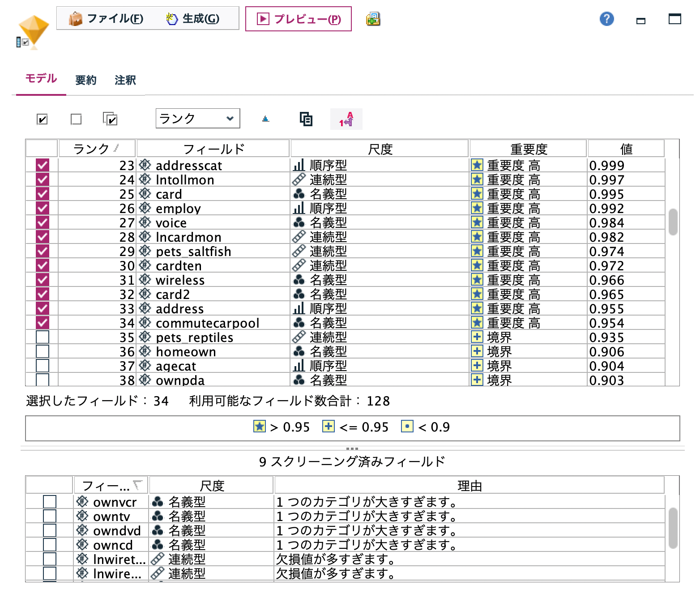Click the check-all fields icon
700x598 pixels.
tap(42, 119)
